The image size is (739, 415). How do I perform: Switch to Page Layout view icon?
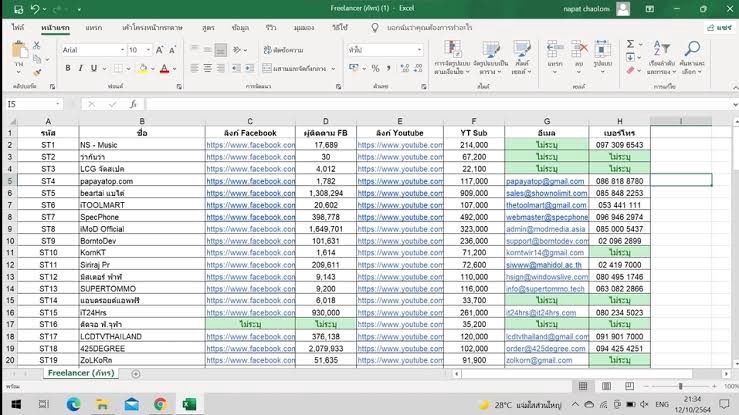[x=606, y=386]
